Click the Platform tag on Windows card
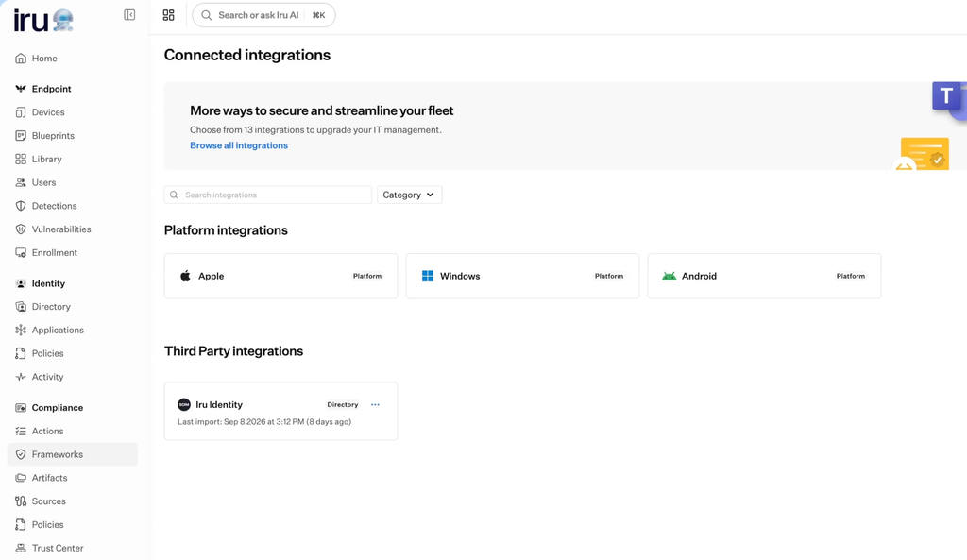 click(x=609, y=276)
